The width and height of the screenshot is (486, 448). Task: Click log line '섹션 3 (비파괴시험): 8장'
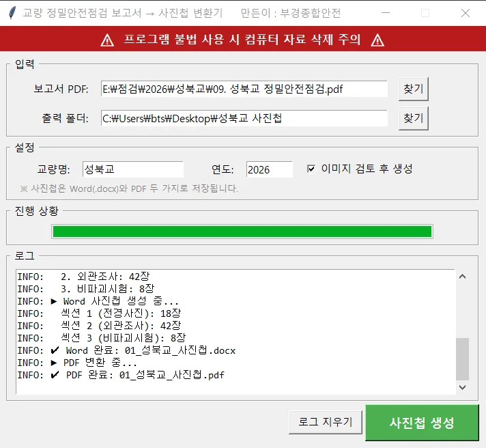click(101, 338)
